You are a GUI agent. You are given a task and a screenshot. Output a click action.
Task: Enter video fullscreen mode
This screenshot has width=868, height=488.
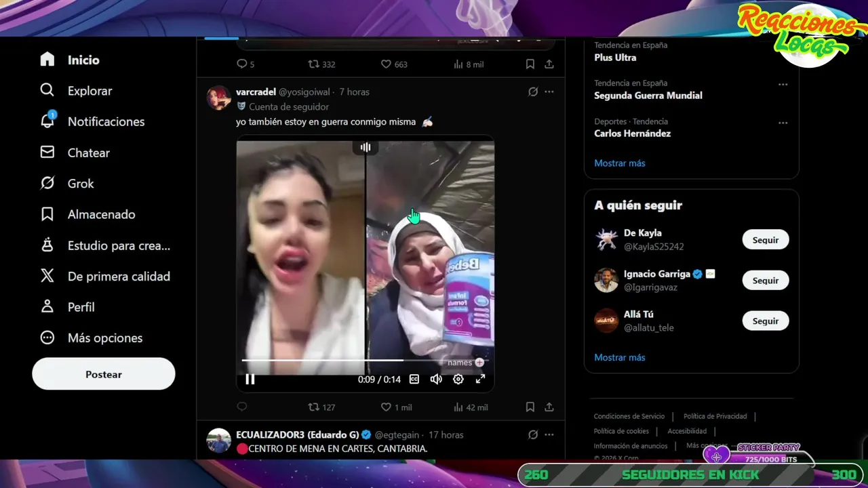[480, 380]
